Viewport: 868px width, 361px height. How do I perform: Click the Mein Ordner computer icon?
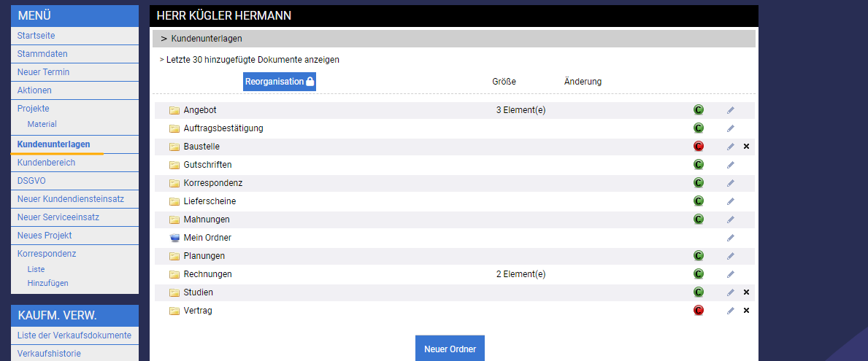point(174,238)
